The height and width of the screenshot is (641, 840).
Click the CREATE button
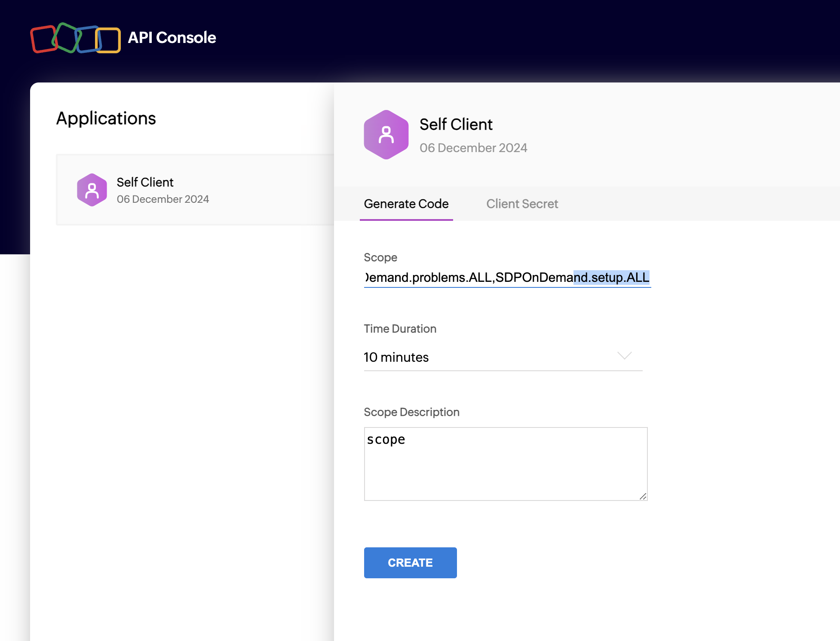point(410,563)
